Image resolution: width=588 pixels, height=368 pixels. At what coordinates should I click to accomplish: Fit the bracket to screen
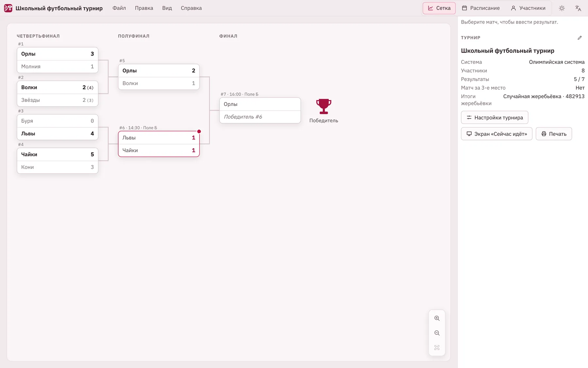(437, 348)
